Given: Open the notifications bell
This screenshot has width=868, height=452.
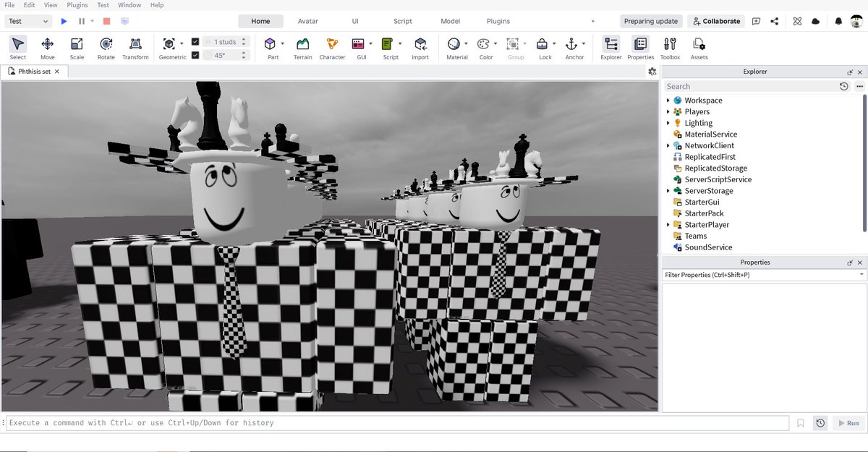Looking at the screenshot, I should 838,21.
